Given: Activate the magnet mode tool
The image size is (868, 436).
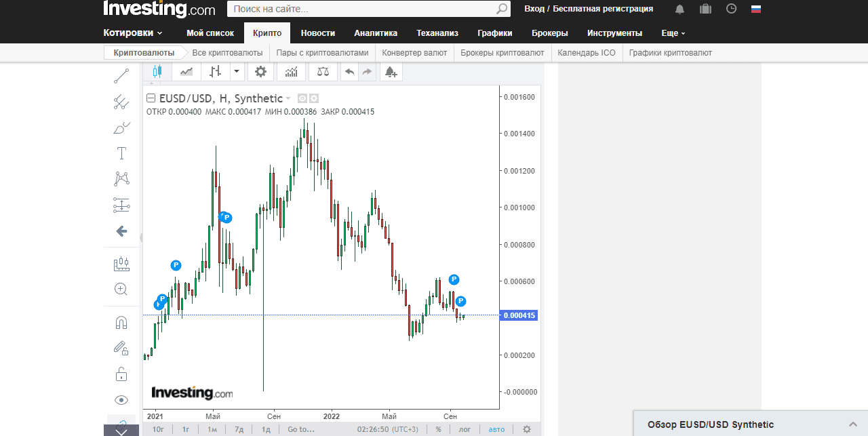Looking at the screenshot, I should pos(121,323).
